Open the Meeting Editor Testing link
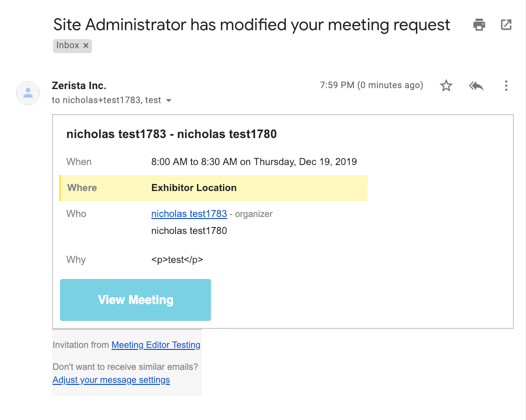 (156, 345)
